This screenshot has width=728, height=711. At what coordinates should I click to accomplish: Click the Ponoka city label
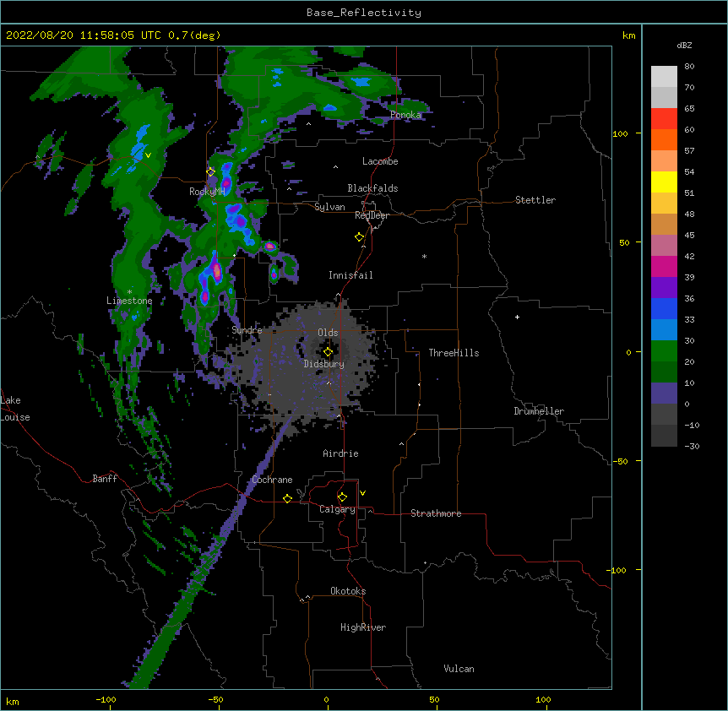pos(405,115)
